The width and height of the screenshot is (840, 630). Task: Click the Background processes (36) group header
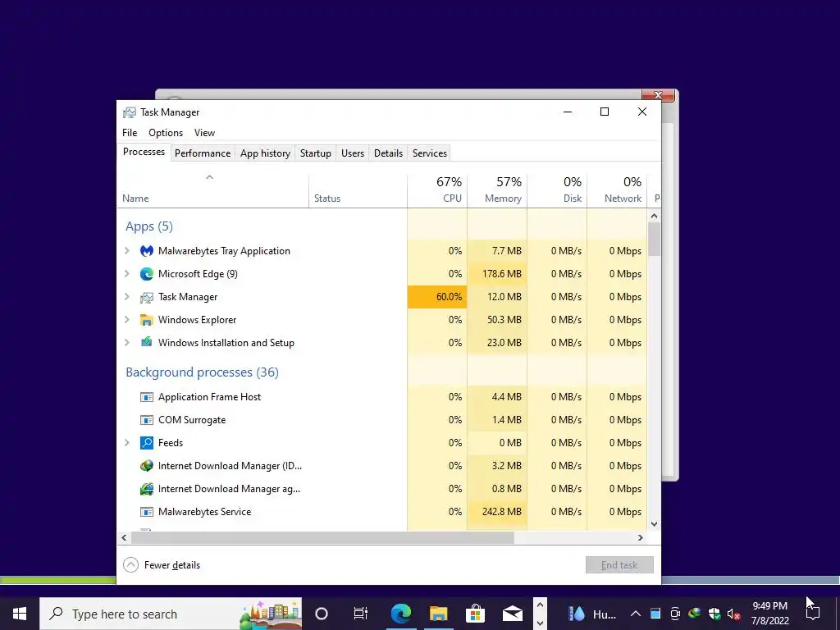point(202,372)
